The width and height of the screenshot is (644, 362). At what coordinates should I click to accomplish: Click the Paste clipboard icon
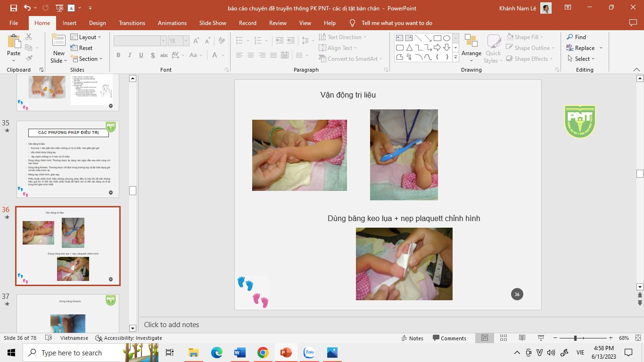[x=14, y=41]
